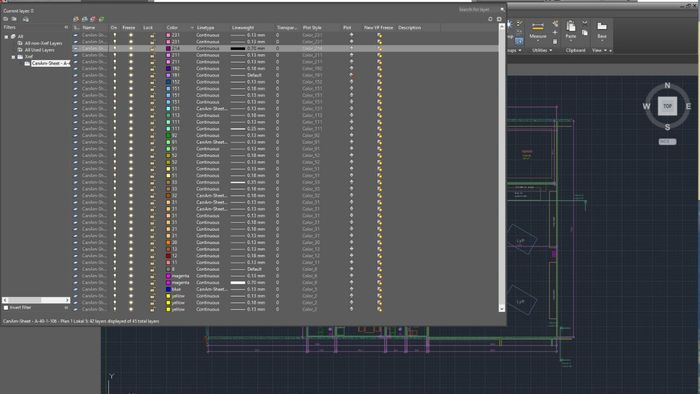Toggle Freeze sun for color 8 layer
This screenshot has width=700, height=394.
(x=131, y=269)
